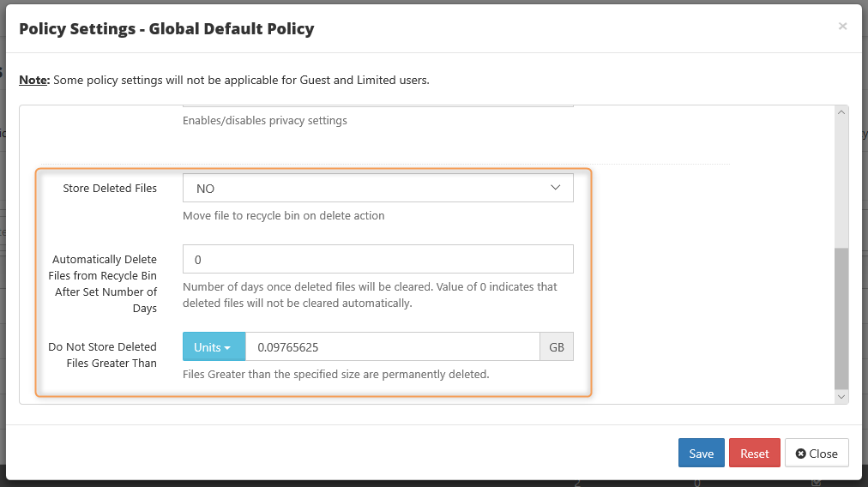The width and height of the screenshot is (868, 487).
Task: Click the vertical scrollbar thumb
Action: (x=841, y=319)
